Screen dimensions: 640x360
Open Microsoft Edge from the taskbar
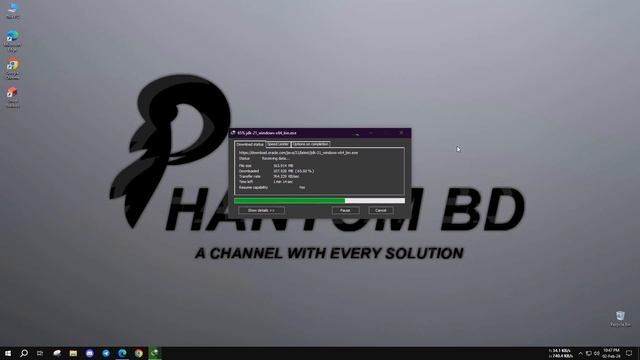(x=122, y=353)
